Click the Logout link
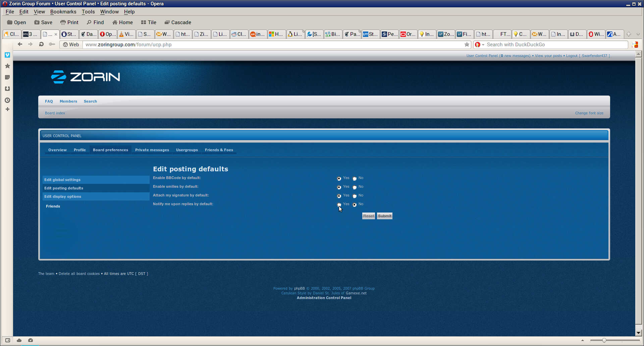The width and height of the screenshot is (644, 346). tap(572, 56)
